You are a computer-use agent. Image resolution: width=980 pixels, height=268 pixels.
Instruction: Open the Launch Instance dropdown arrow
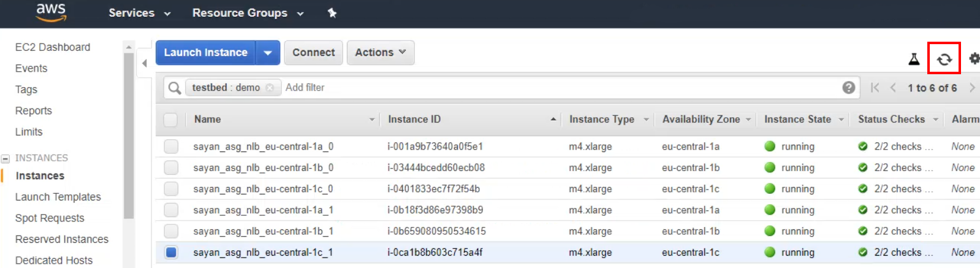268,53
